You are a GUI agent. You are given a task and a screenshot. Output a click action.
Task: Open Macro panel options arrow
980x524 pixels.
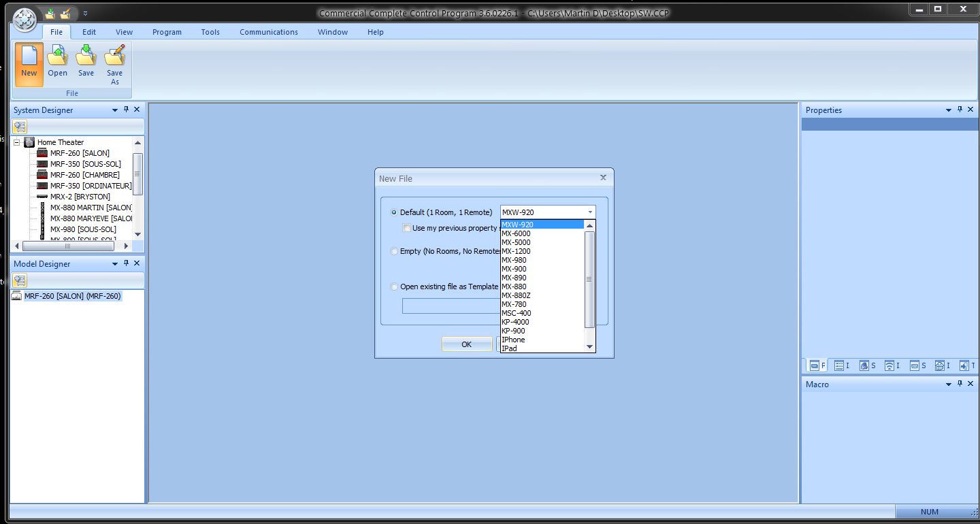[949, 384]
